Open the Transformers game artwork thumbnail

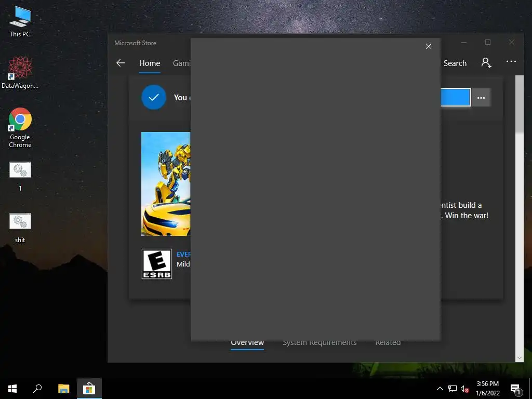[x=166, y=184]
